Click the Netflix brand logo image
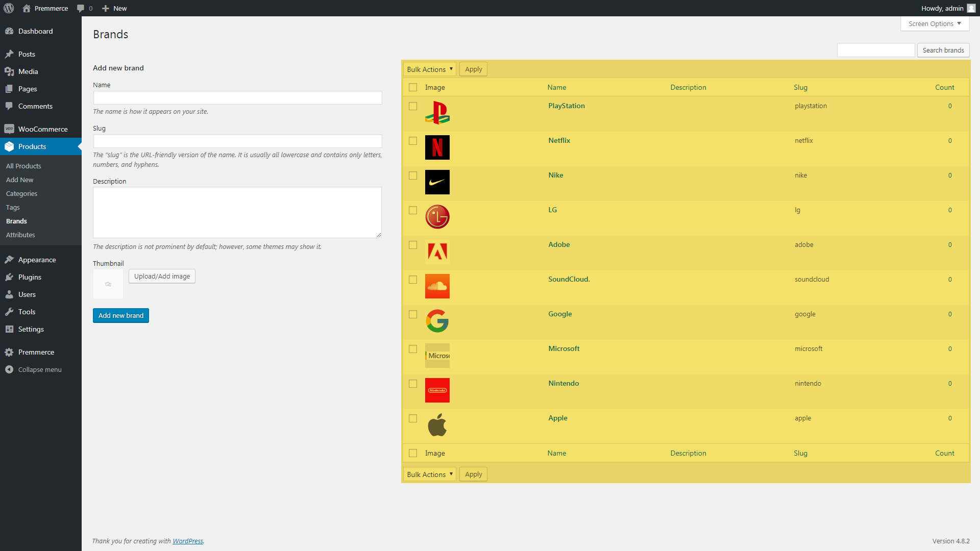 pyautogui.click(x=437, y=147)
